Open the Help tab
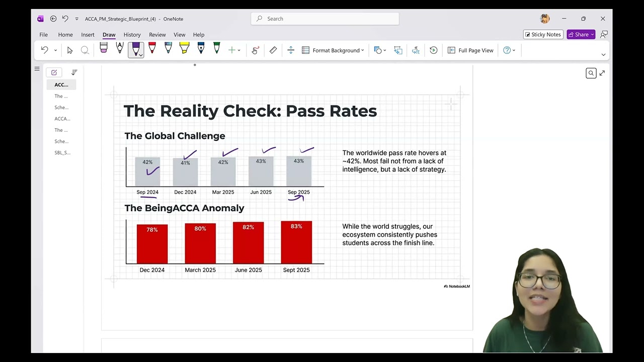644x362 pixels. tap(199, 35)
